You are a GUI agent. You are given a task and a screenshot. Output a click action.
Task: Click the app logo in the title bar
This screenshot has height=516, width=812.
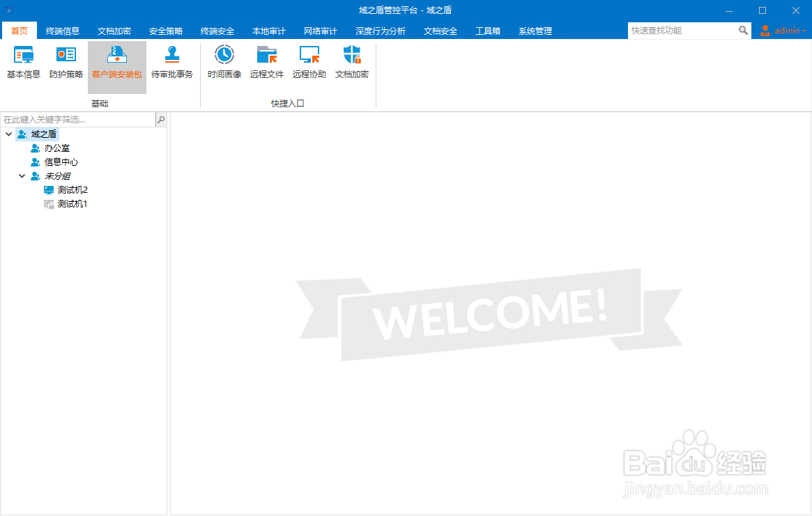point(9,10)
